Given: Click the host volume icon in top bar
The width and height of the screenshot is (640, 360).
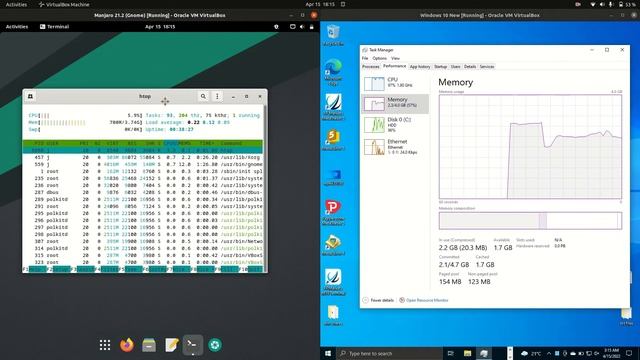Looking at the screenshot, I should 602,4.
